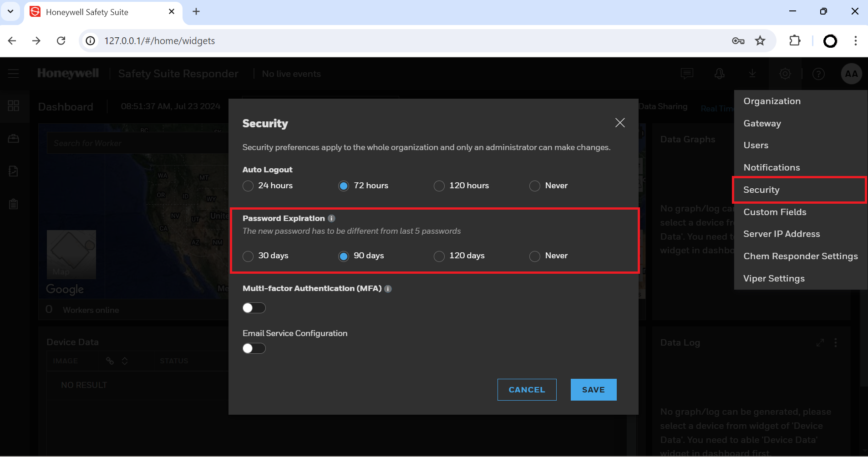Open Notifications settings menu item
This screenshot has width=868, height=457.
[801, 167]
